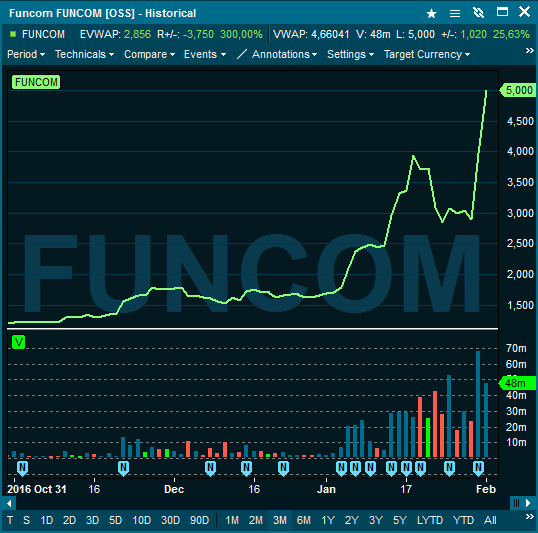
Task: Switch to the 2D period
Action: click(69, 520)
